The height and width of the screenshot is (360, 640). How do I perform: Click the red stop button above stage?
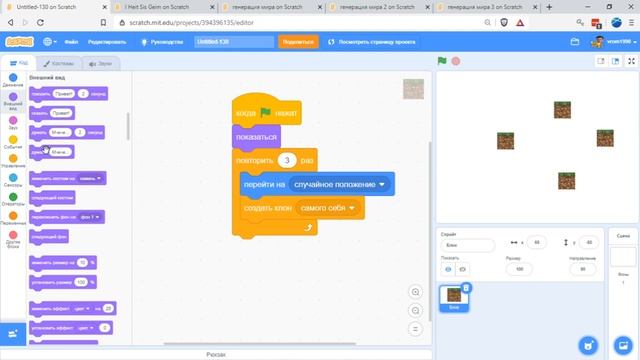(456, 61)
